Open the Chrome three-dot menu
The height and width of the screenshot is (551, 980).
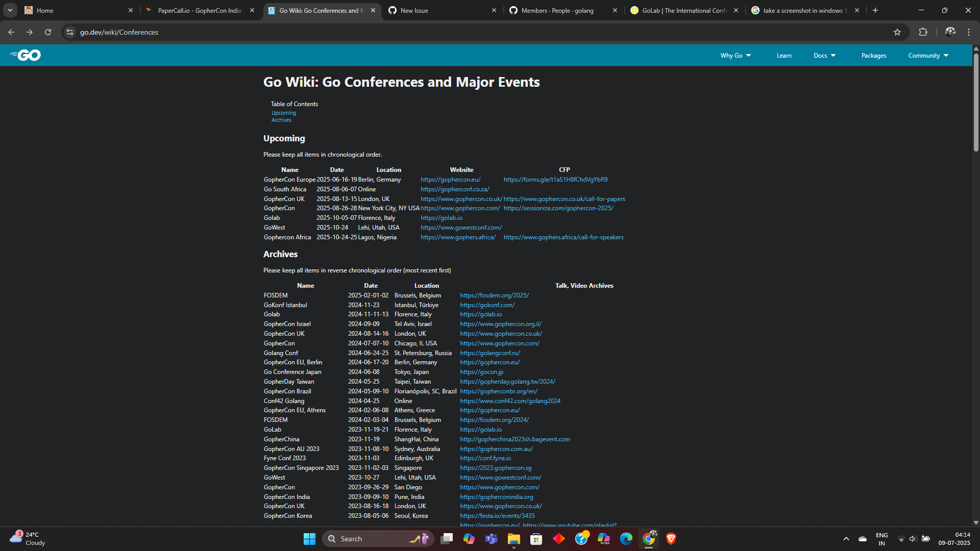click(969, 32)
